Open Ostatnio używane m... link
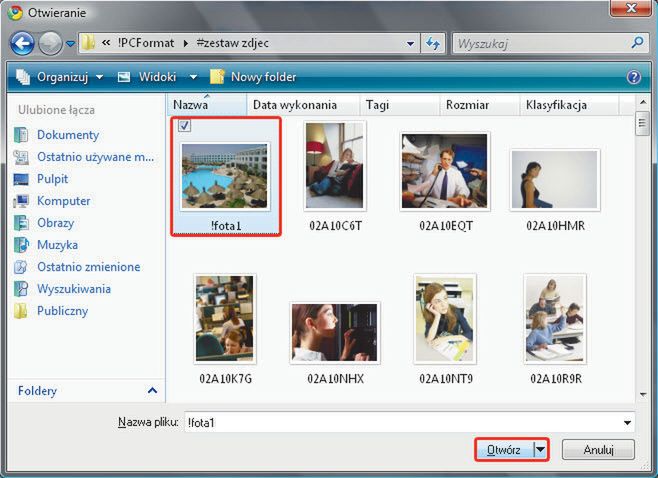 pyautogui.click(x=96, y=157)
